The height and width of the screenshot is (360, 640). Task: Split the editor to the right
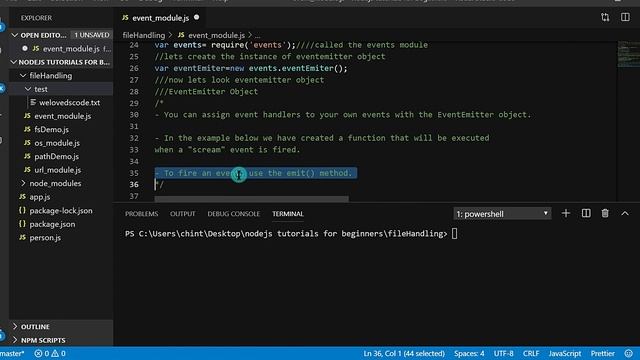pyautogui.click(x=625, y=17)
